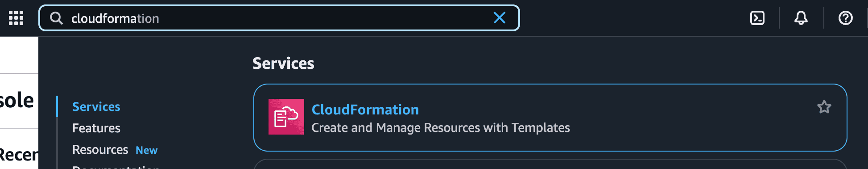
Task: Open the notifications bell
Action: coord(801,18)
